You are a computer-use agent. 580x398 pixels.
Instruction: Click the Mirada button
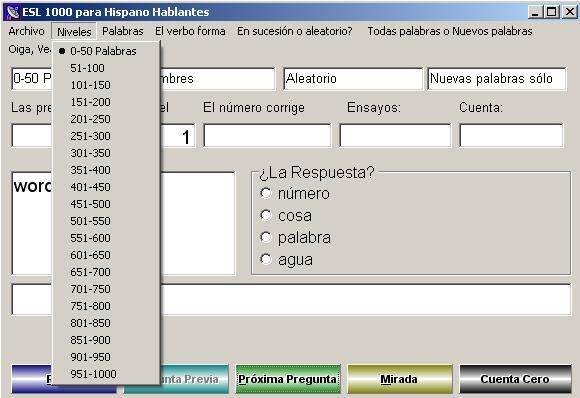(400, 379)
